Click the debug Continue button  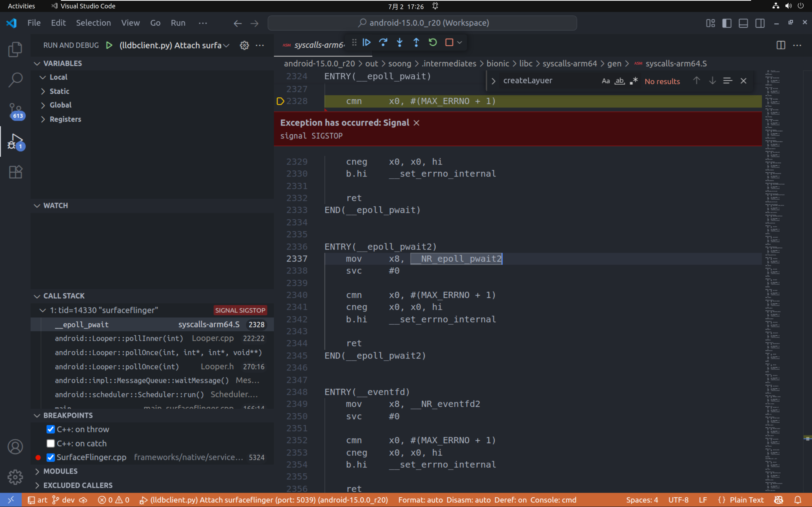pyautogui.click(x=366, y=43)
